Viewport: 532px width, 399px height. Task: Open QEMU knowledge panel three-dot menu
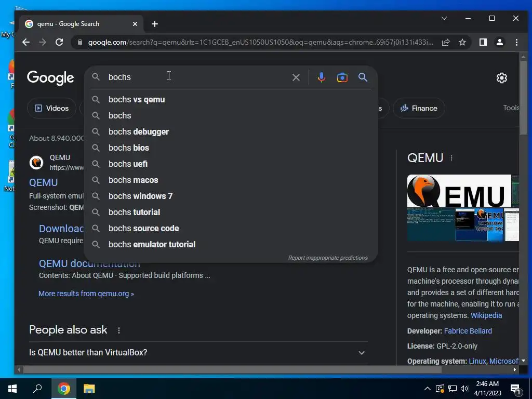451,158
